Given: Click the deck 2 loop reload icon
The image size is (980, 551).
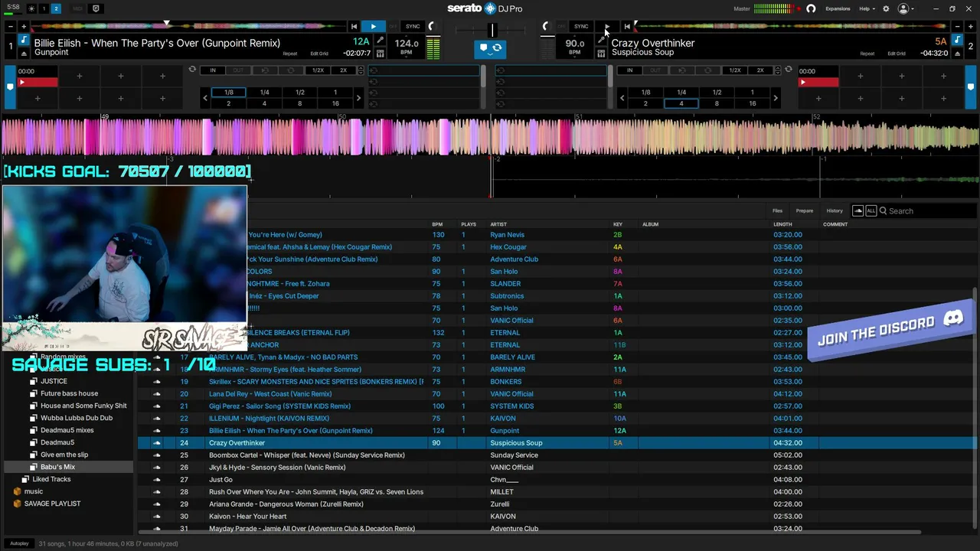Looking at the screenshot, I should pos(789,70).
